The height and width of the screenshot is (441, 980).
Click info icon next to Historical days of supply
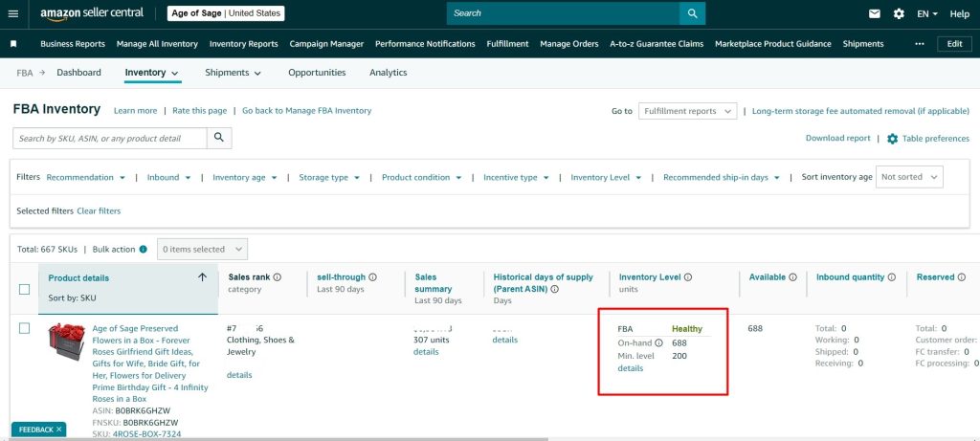coord(554,289)
